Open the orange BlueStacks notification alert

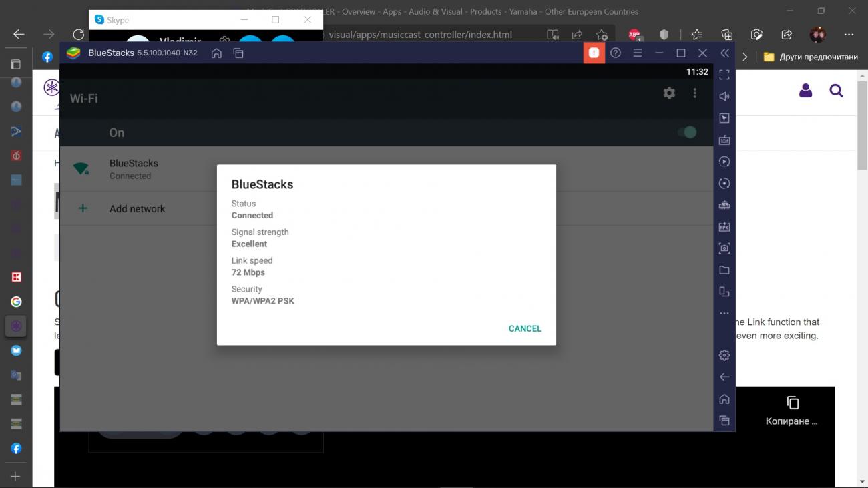[594, 53]
